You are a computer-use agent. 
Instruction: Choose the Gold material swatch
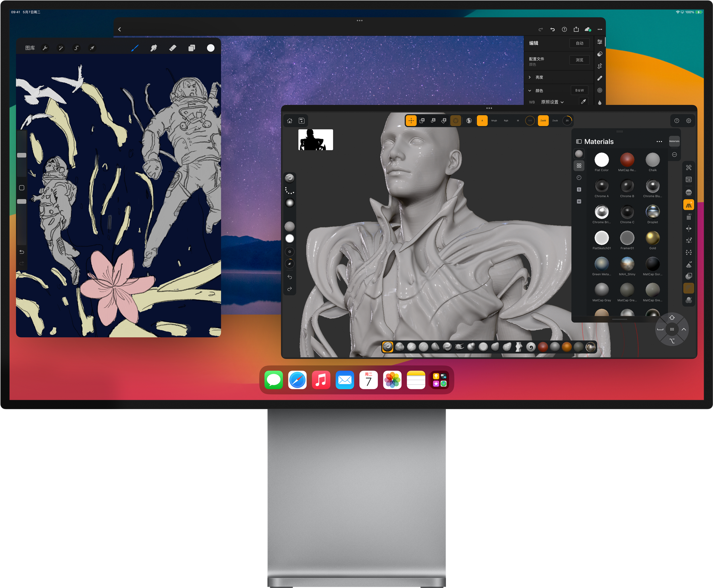coord(652,238)
